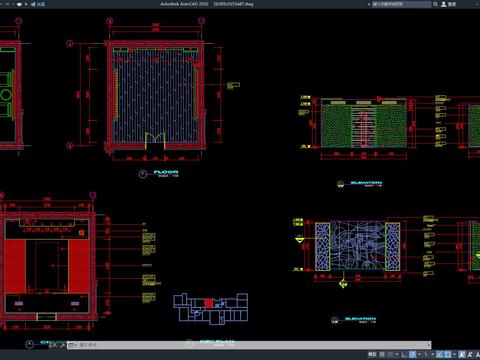Open recent commands dropdown in command line
480x360 pixels.
(x=72, y=345)
